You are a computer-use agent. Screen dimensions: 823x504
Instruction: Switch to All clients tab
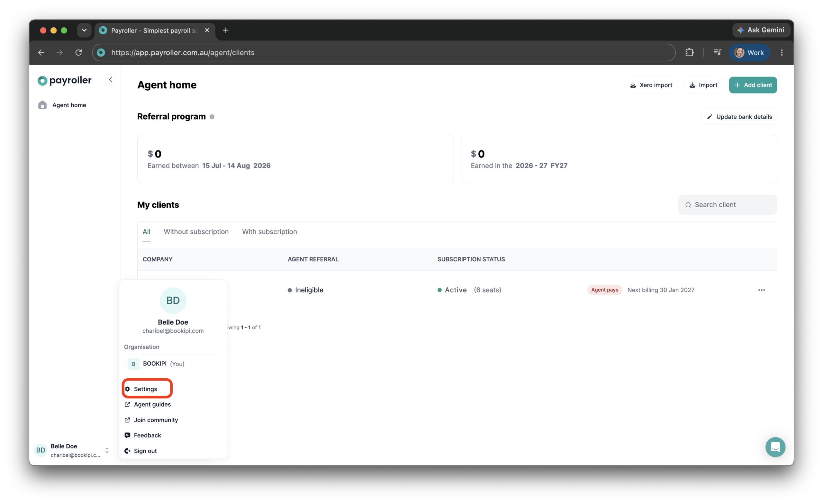point(146,232)
